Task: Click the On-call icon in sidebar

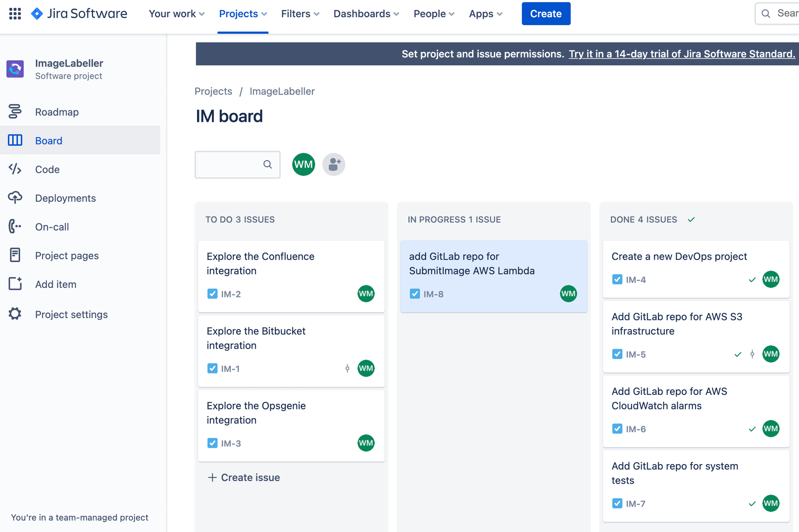Action: click(x=14, y=226)
